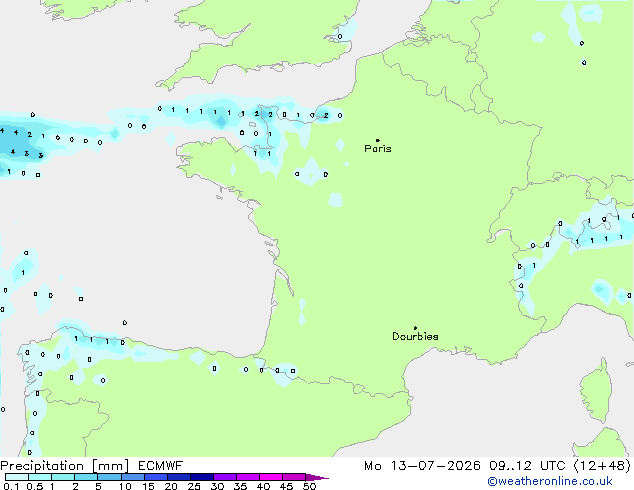634x490 pixels.
Task: Click the "09..12 UTC" time range
Action: tap(527, 466)
